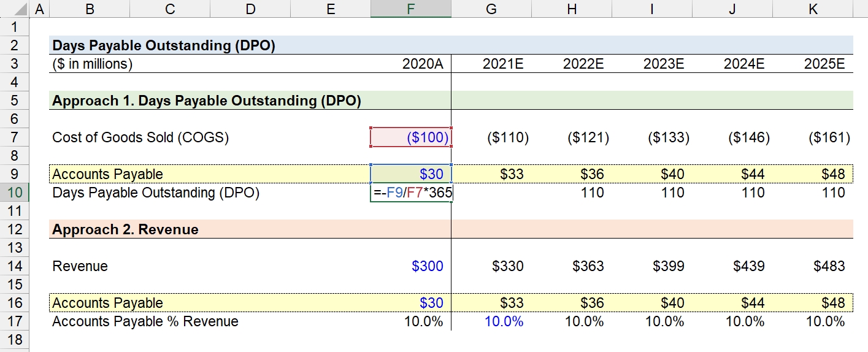This screenshot has height=352, width=868.
Task: Select the empty DPO cell under 2021E
Action: 491,193
